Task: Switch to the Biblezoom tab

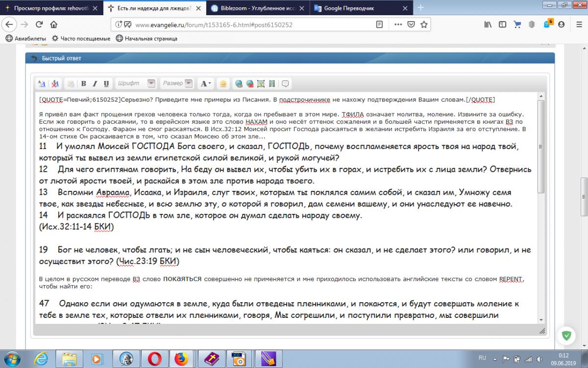Action: (255, 8)
